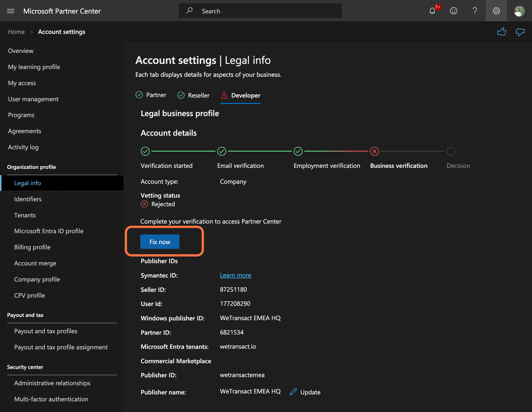532x412 pixels.
Task: Open the settings gear
Action: 496,11
